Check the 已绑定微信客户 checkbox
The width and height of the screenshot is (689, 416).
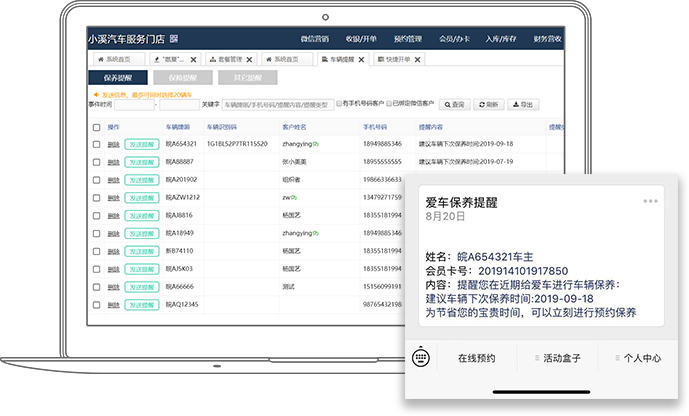point(388,104)
